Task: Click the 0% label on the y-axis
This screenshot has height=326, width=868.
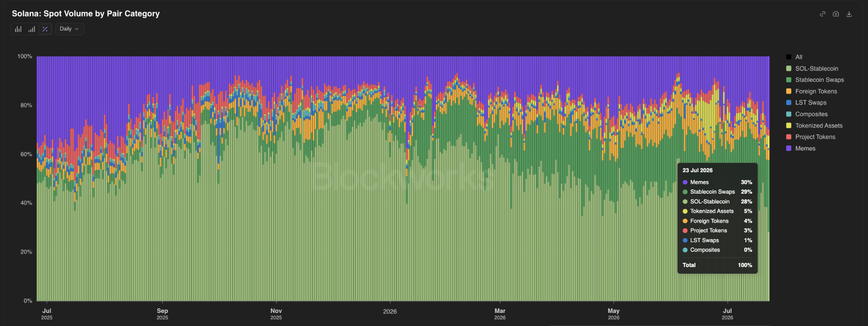Action: [28, 301]
